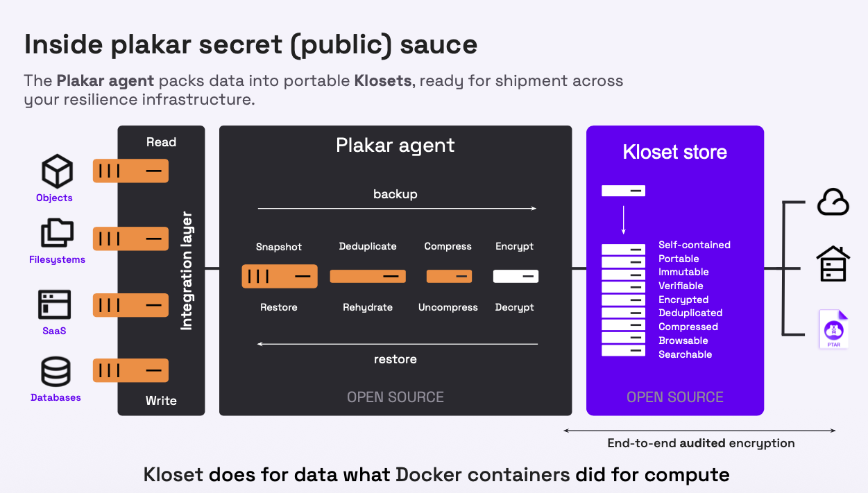Select the orange Deduplicate bar icon
This screenshot has width=868, height=493.
(368, 276)
